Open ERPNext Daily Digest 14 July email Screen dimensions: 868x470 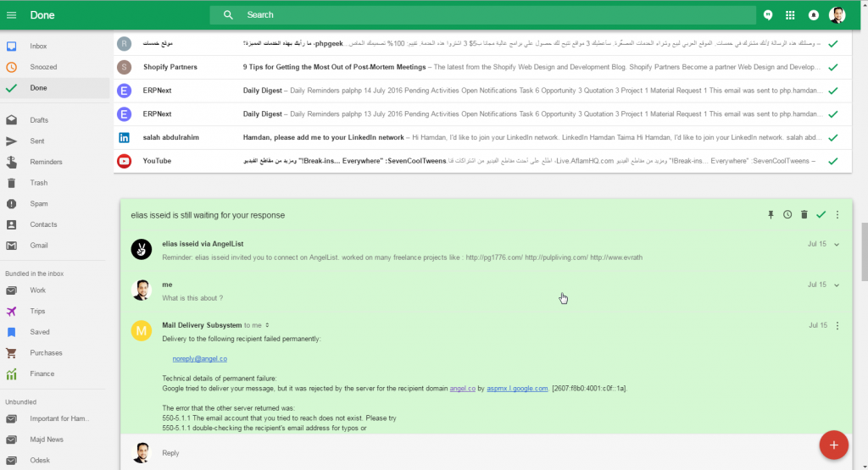click(x=482, y=90)
